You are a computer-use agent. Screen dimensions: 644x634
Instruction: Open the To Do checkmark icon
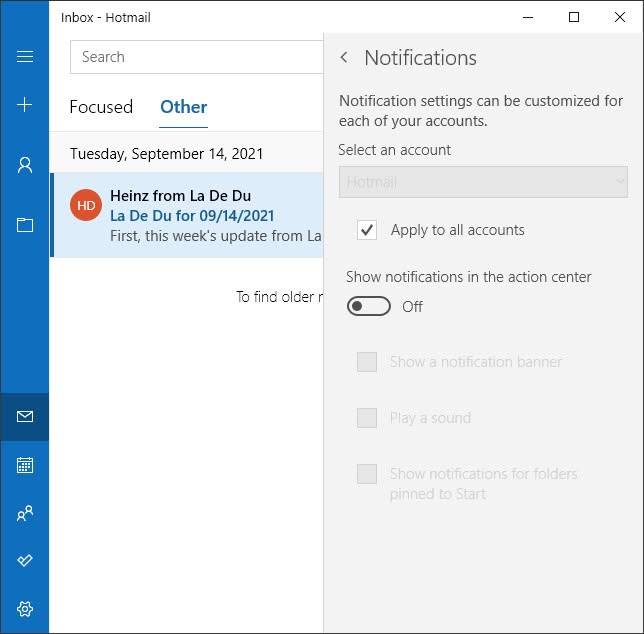[x=25, y=560]
